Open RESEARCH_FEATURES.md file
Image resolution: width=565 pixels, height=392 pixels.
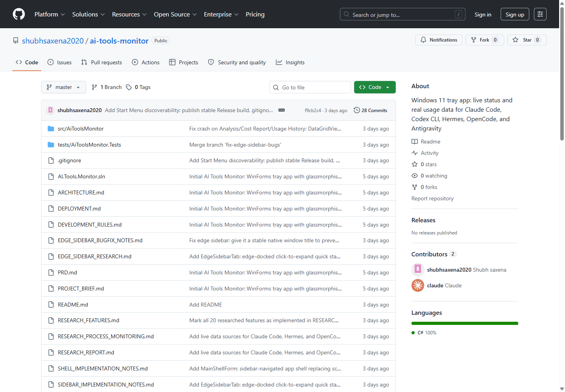[88, 320]
